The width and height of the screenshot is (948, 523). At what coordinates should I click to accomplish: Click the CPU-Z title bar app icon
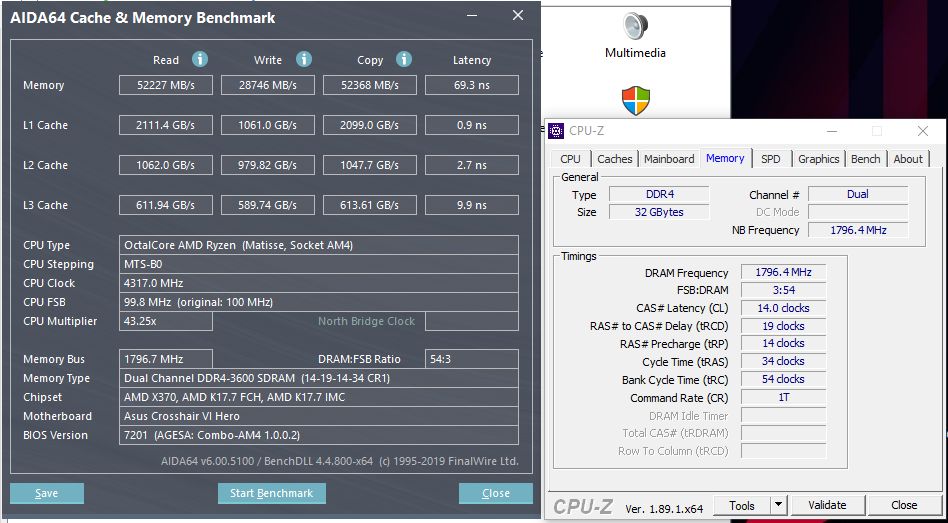[556, 131]
